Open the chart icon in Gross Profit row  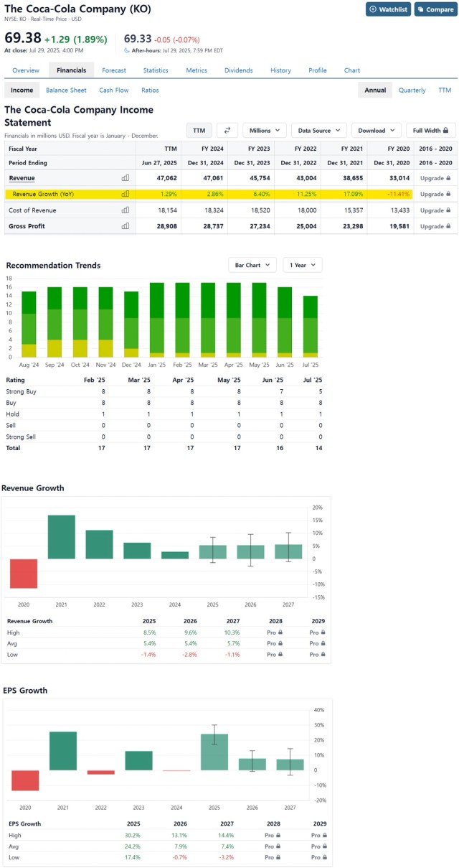(126, 226)
